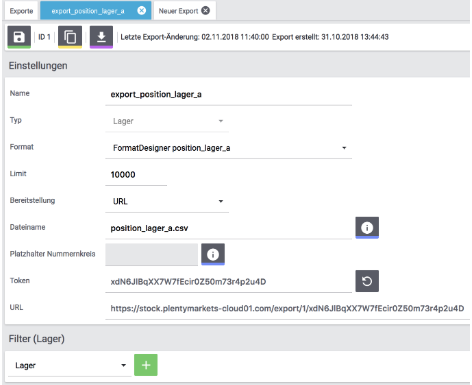The height and width of the screenshot is (385, 472).
Task: Close the export_position_lager_a tab
Action: 142,11
